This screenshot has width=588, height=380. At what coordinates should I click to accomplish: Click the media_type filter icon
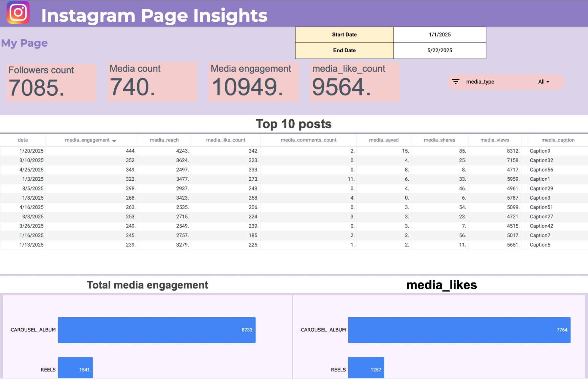point(456,81)
